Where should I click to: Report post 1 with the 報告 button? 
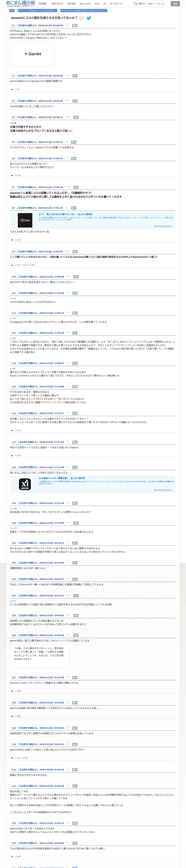coord(75,25)
